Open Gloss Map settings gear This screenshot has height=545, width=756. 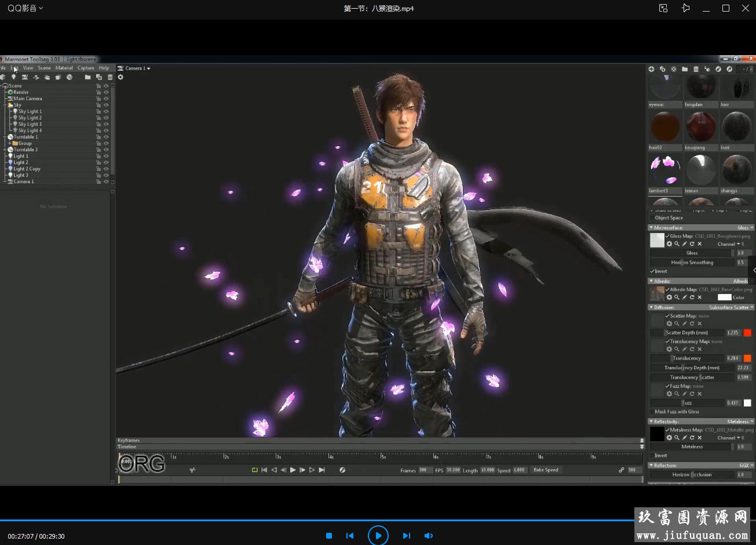coord(669,244)
